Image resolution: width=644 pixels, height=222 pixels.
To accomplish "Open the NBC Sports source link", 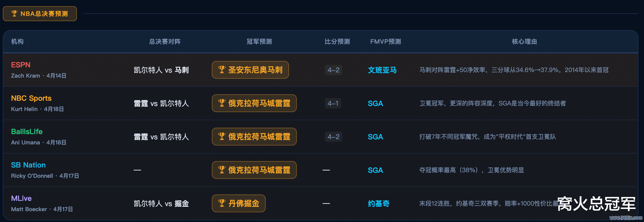I will (x=31, y=98).
